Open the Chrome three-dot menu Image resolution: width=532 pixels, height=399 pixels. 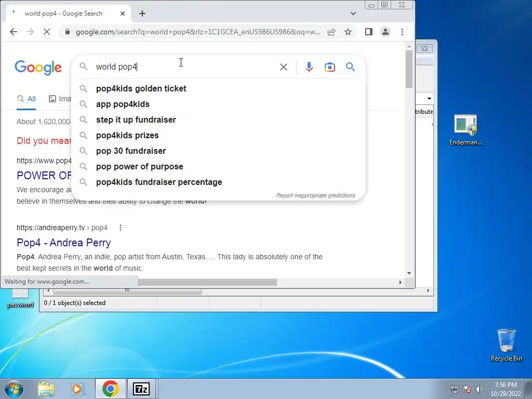pyautogui.click(x=402, y=32)
